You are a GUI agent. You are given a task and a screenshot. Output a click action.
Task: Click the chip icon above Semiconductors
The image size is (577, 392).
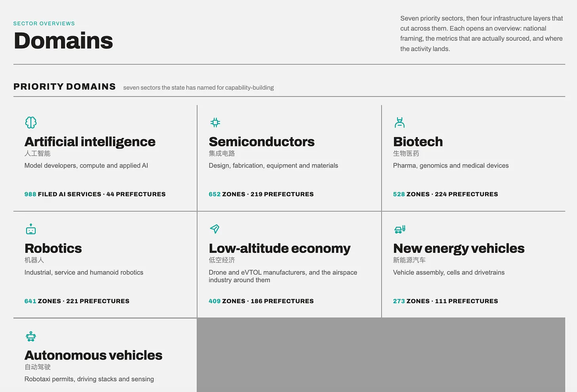215,122
